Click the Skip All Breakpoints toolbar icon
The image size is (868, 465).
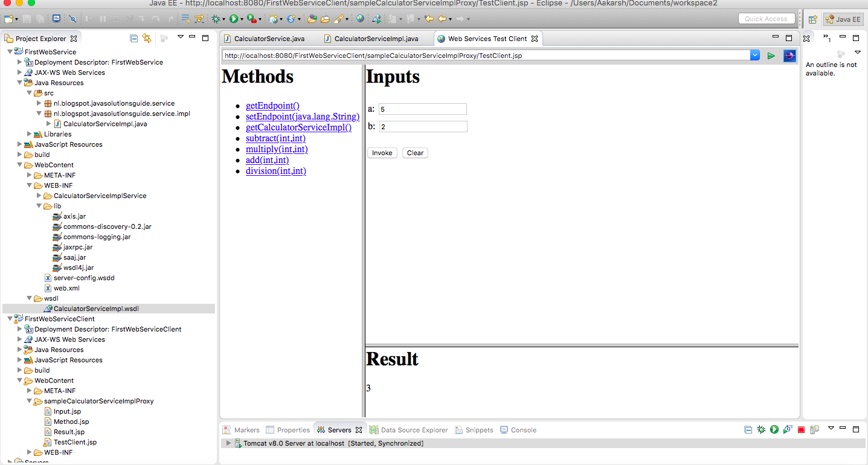[72, 19]
